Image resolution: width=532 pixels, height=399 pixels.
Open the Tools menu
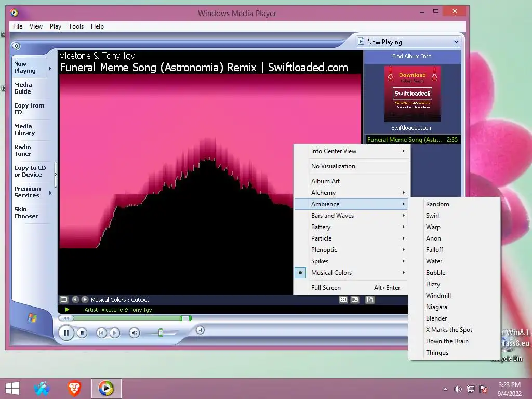[x=76, y=26]
